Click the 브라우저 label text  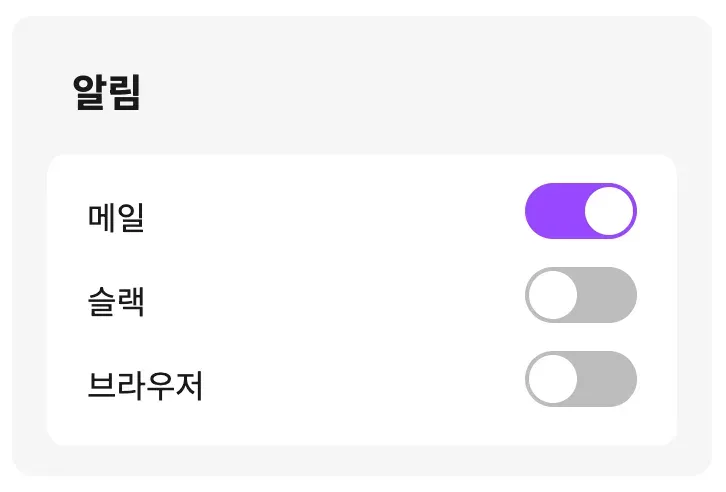[x=145, y=385]
